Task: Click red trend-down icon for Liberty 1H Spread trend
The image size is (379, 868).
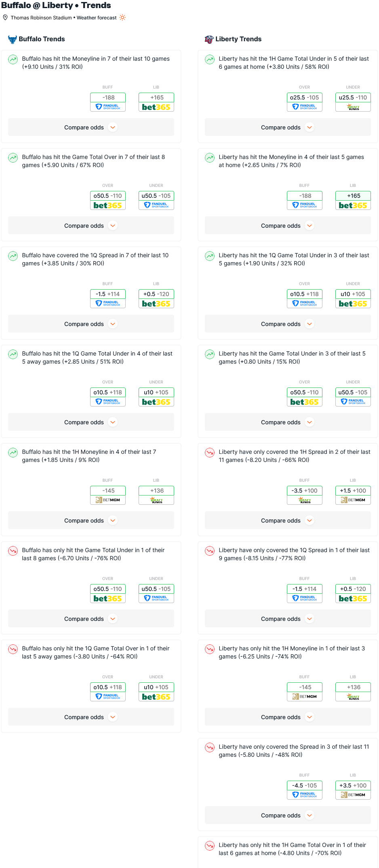Action: click(x=210, y=453)
